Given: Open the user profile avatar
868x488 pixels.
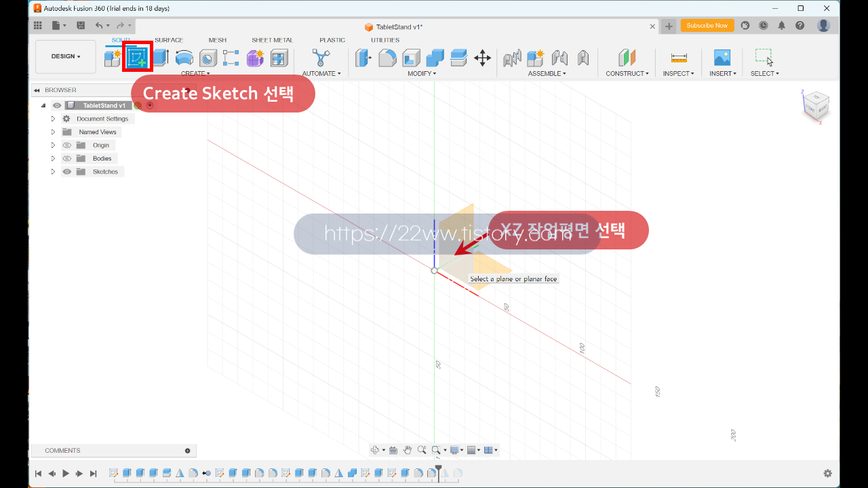Looking at the screenshot, I should 823,26.
